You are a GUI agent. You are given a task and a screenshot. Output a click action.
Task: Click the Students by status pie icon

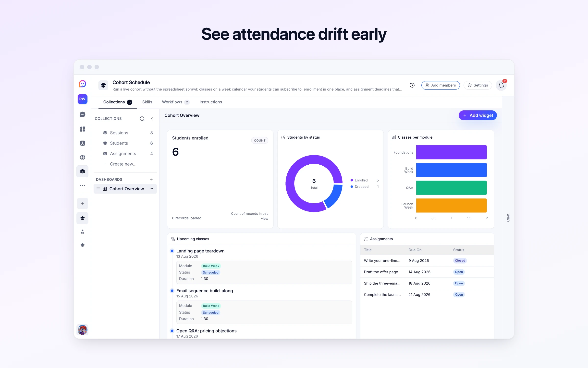[x=283, y=137]
